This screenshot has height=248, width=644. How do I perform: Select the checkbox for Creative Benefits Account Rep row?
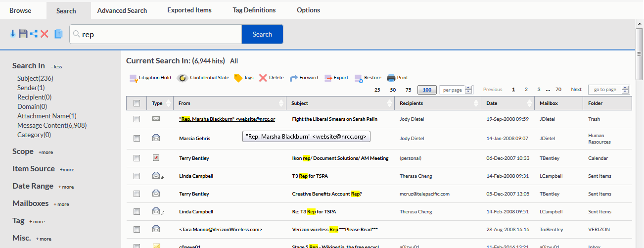click(x=137, y=194)
